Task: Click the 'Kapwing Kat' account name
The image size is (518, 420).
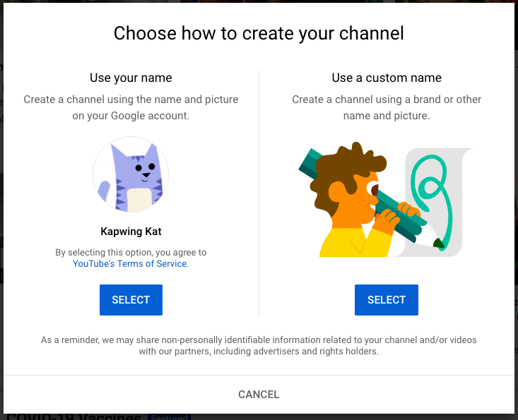Action: click(x=131, y=232)
